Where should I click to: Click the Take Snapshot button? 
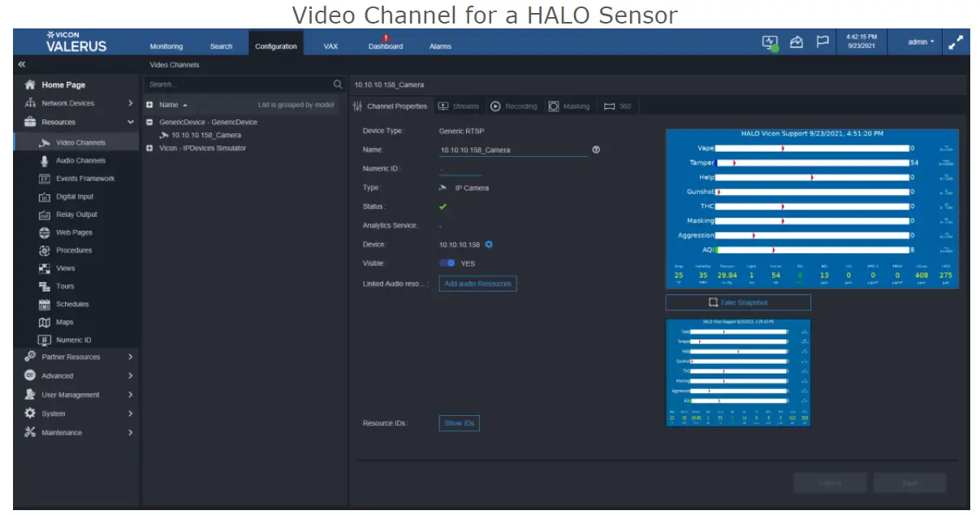[738, 301]
